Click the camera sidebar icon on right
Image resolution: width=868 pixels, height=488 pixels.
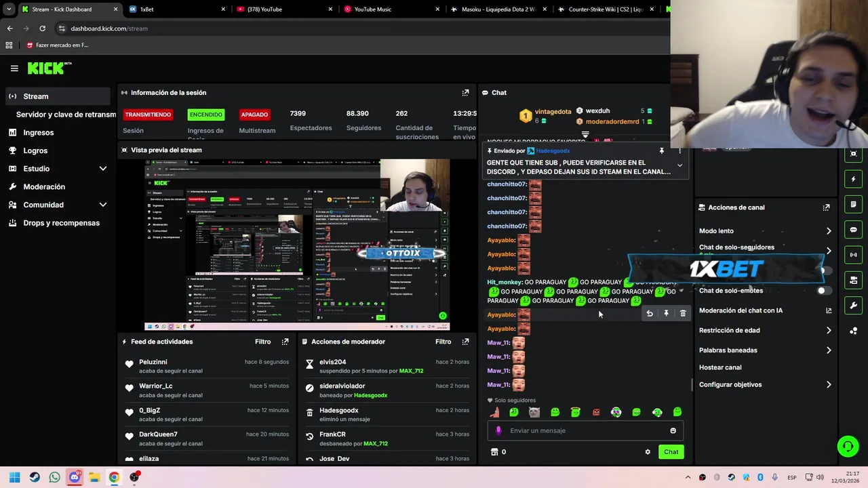853,280
